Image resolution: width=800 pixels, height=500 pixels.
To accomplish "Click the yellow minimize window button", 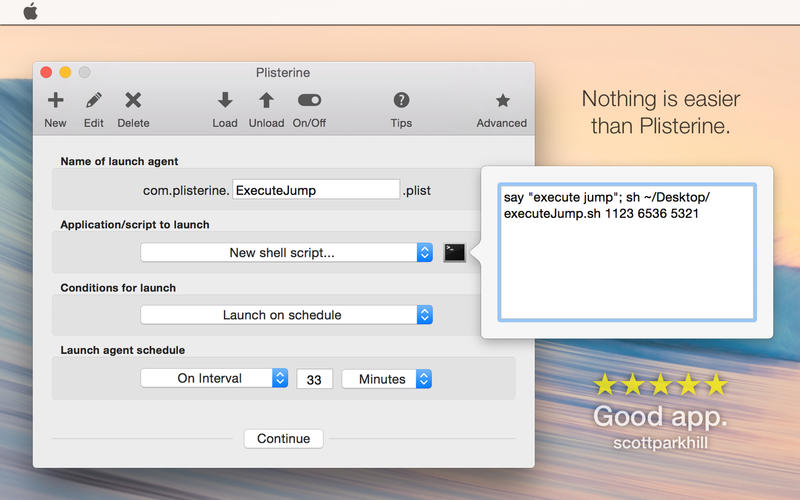I will [x=65, y=72].
